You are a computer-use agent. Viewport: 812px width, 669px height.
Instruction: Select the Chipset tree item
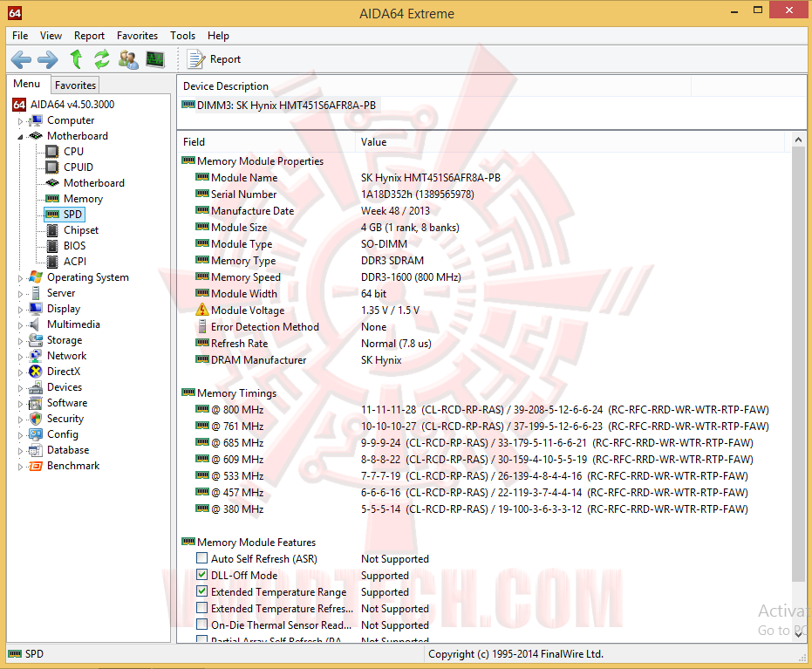(81, 230)
